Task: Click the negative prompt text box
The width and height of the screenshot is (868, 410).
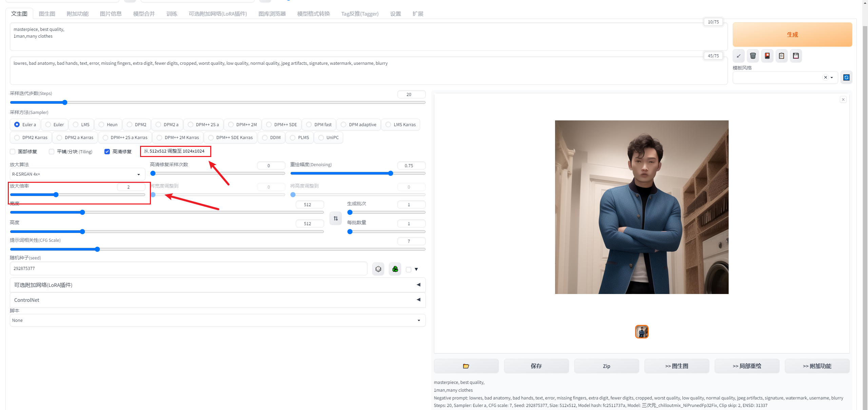Action: click(369, 71)
